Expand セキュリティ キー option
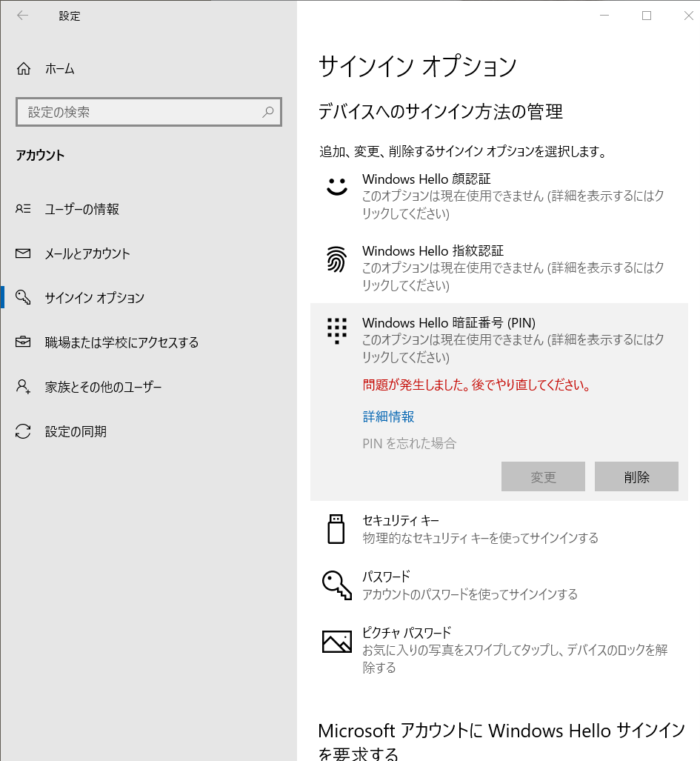The width and height of the screenshot is (700, 761). pos(499,529)
